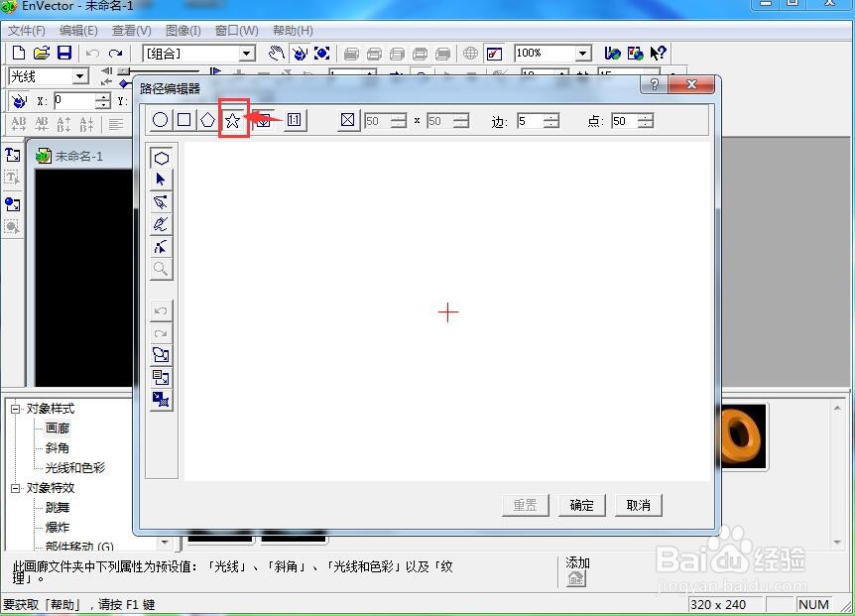Select the circle shape in path editor
Image resolution: width=855 pixels, height=616 pixels.
click(161, 120)
